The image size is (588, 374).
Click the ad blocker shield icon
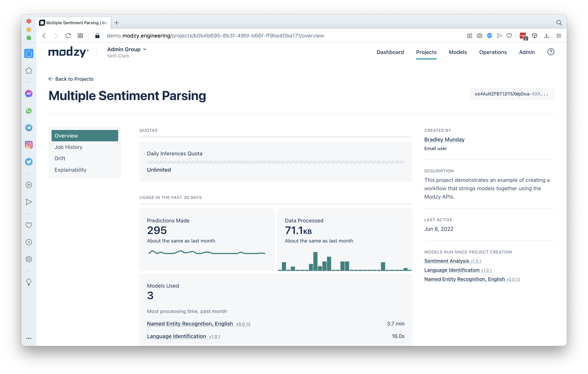(x=489, y=36)
